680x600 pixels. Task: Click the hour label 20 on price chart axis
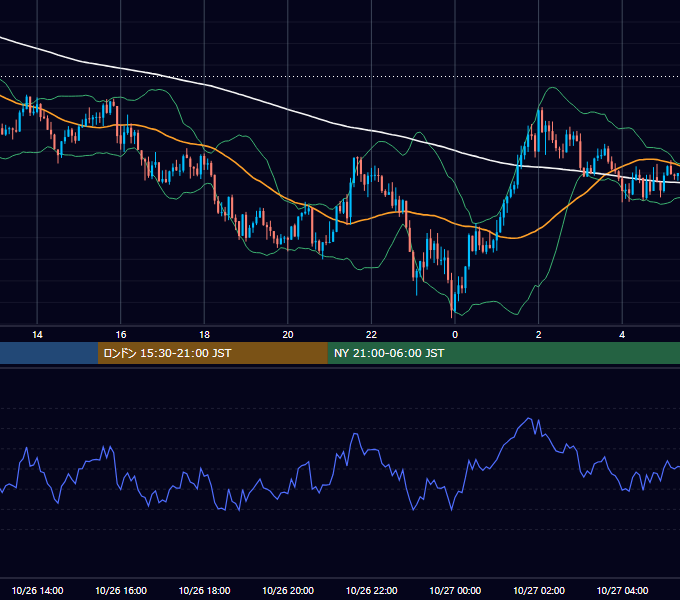(288, 335)
